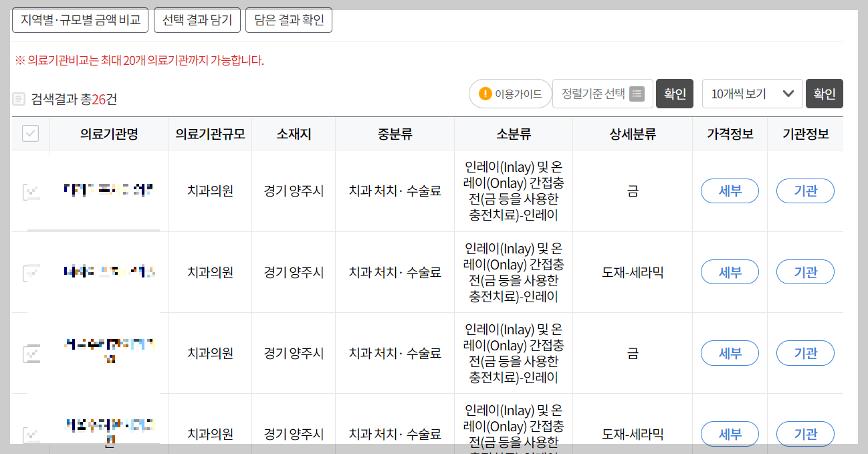Click 치과 처치· 수술료 in the second row
This screenshot has width=868, height=454.
click(395, 272)
